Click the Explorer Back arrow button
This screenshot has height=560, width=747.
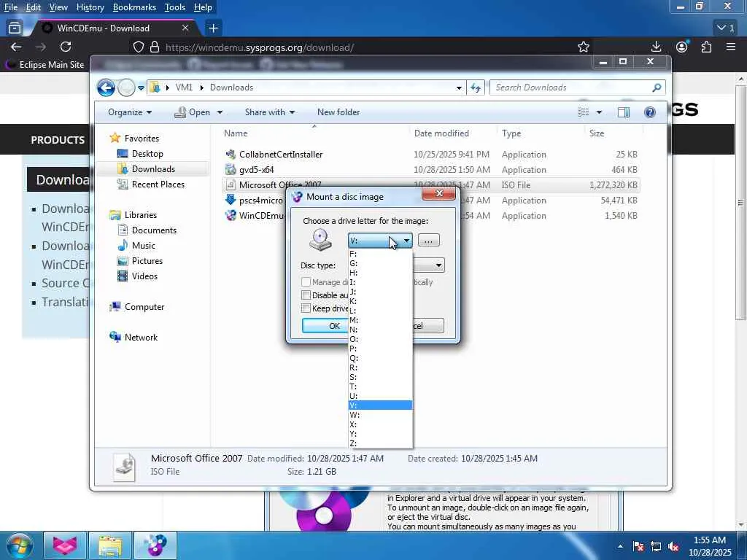[106, 87]
